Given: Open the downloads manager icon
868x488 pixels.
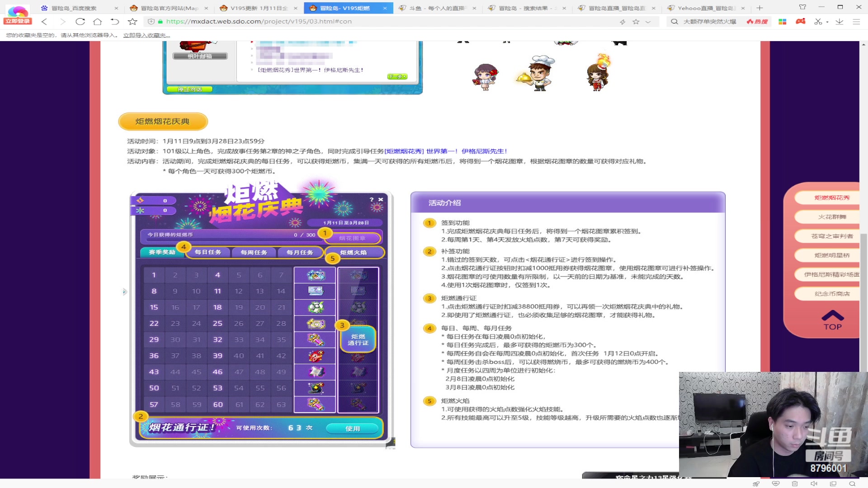Looking at the screenshot, I should 840,21.
